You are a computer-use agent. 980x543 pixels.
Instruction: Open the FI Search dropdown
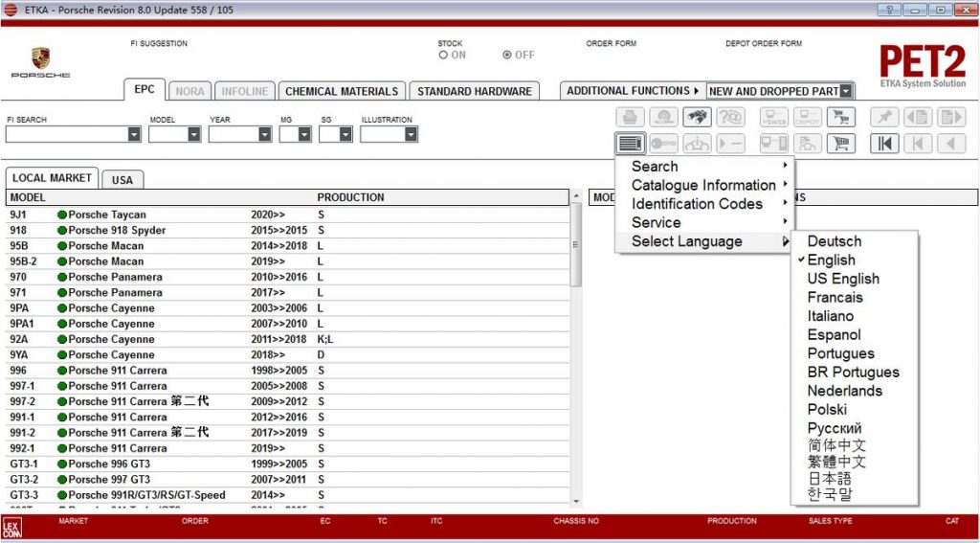pyautogui.click(x=134, y=135)
